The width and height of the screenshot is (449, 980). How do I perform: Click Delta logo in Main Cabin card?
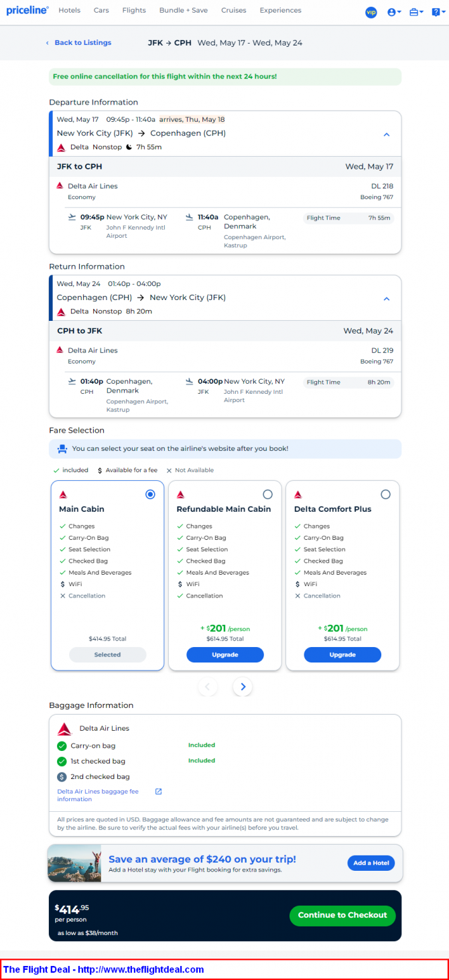tap(63, 495)
